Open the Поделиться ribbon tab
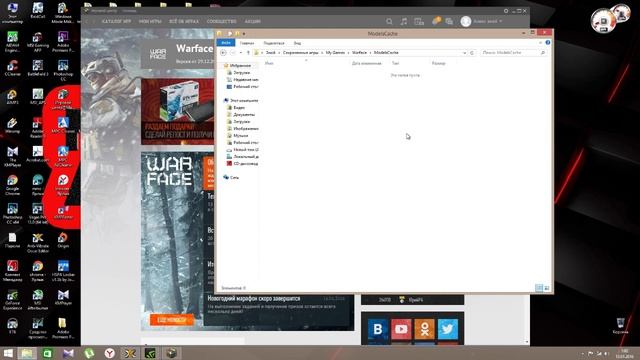 tap(274, 43)
